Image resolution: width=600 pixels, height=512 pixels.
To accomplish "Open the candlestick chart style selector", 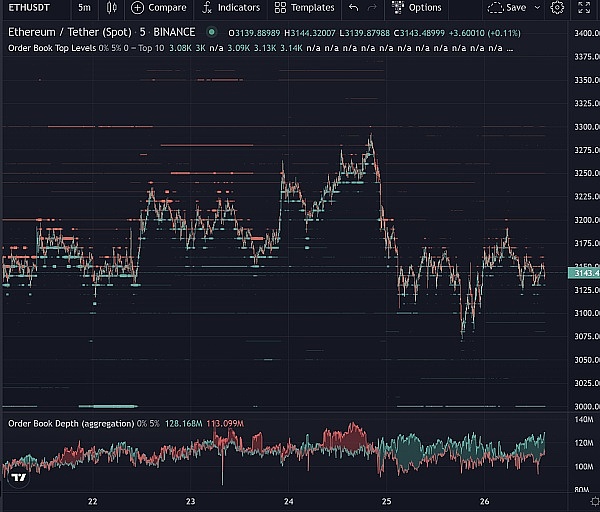I will point(111,8).
